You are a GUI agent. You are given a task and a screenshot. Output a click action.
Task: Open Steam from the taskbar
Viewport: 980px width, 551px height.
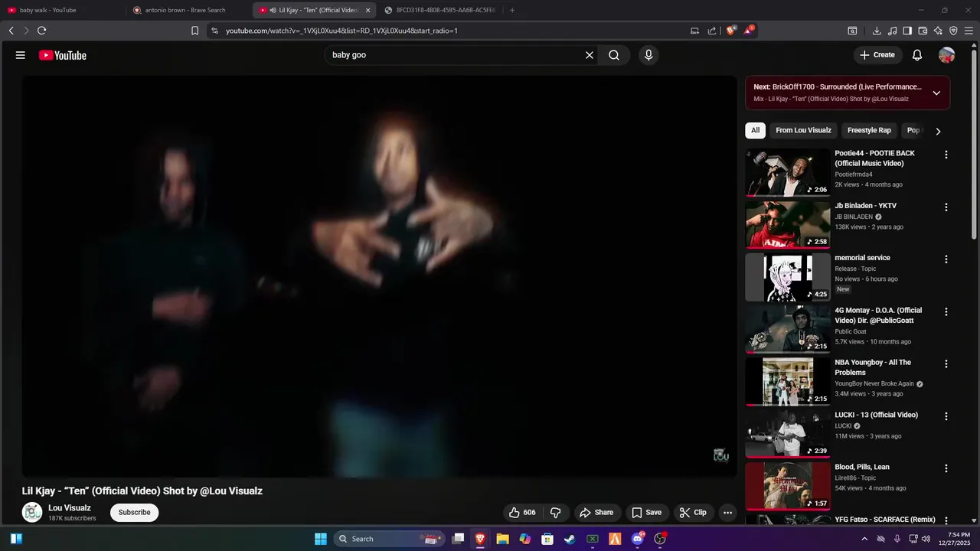click(x=570, y=539)
